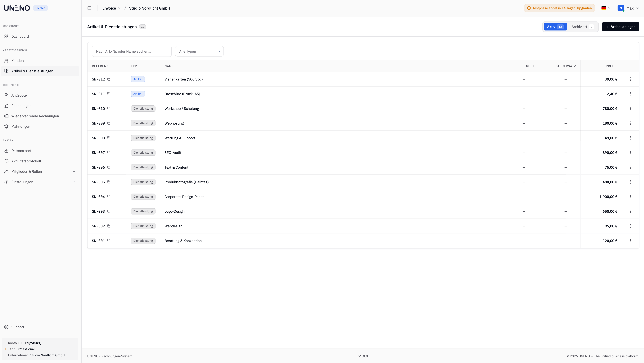Copy reference SN-008
Image resolution: width=644 pixels, height=363 pixels.
tap(109, 138)
